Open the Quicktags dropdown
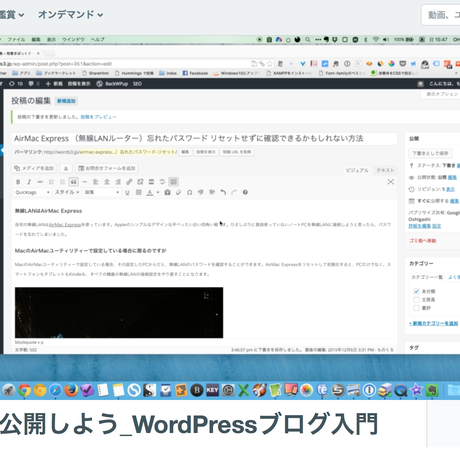460x460 pixels. click(x=32, y=192)
